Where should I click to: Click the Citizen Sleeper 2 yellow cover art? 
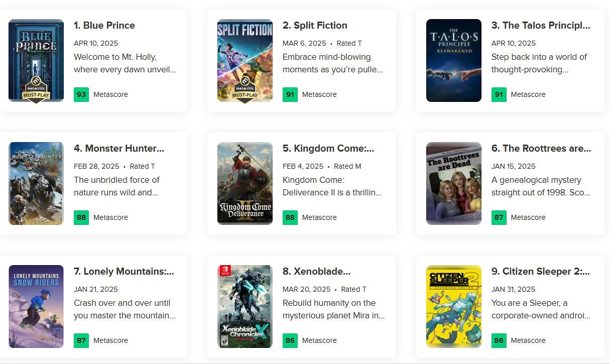point(454,306)
